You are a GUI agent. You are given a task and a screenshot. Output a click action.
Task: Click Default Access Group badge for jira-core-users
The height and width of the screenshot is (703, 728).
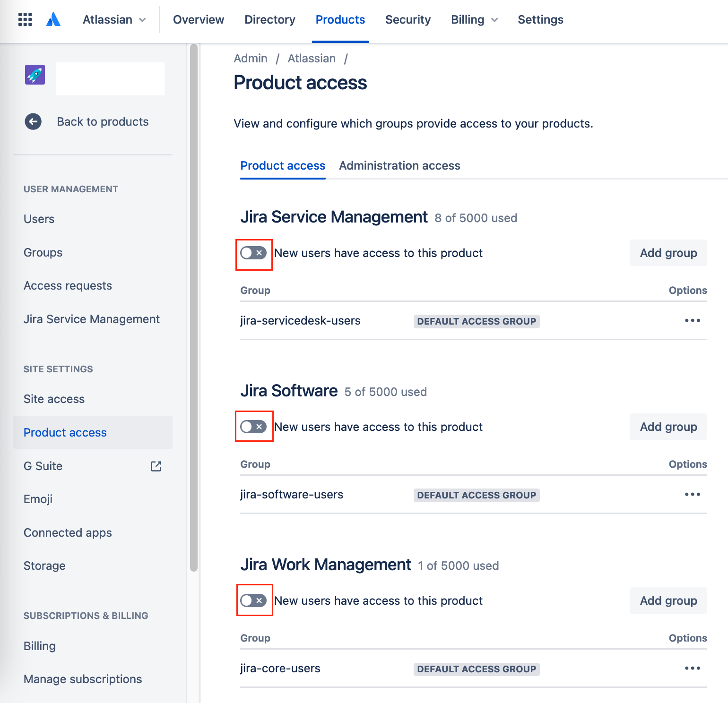tap(477, 669)
